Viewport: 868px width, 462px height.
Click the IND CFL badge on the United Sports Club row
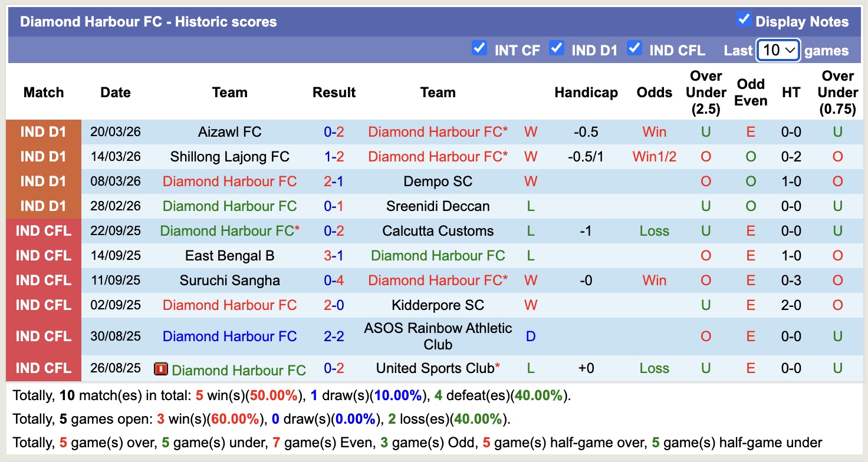44,368
